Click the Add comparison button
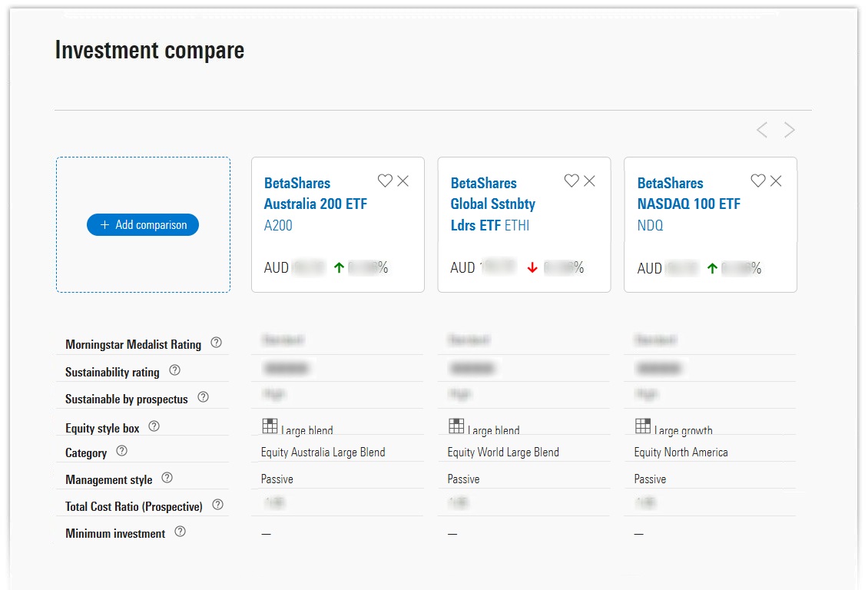Image resolution: width=868 pixels, height=590 pixels. (143, 225)
